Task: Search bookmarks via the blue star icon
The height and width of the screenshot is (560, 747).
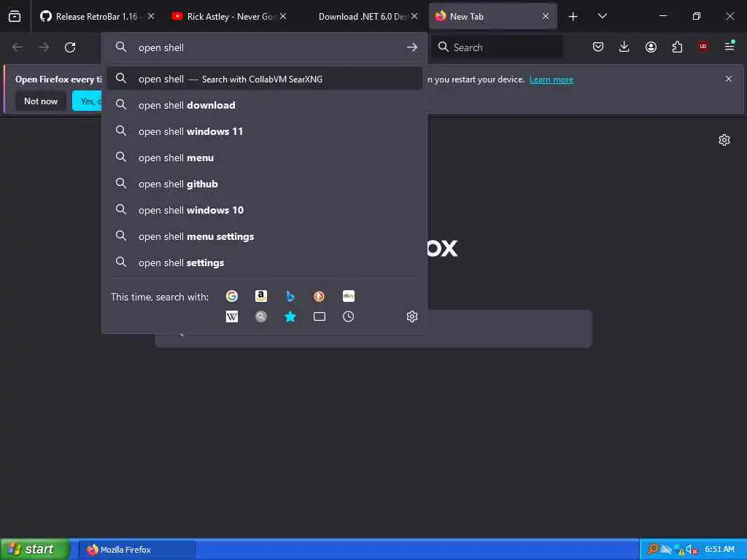Action: pos(290,316)
